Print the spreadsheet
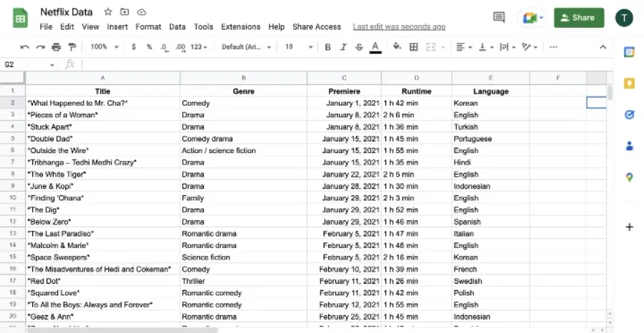644x333 pixels. [56, 47]
